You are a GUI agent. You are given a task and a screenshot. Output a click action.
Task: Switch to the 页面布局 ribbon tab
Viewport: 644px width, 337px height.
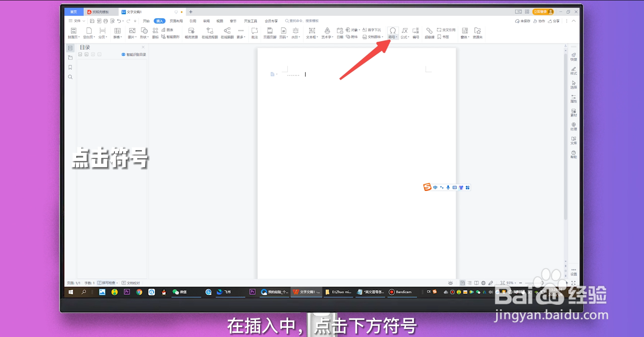click(x=176, y=21)
